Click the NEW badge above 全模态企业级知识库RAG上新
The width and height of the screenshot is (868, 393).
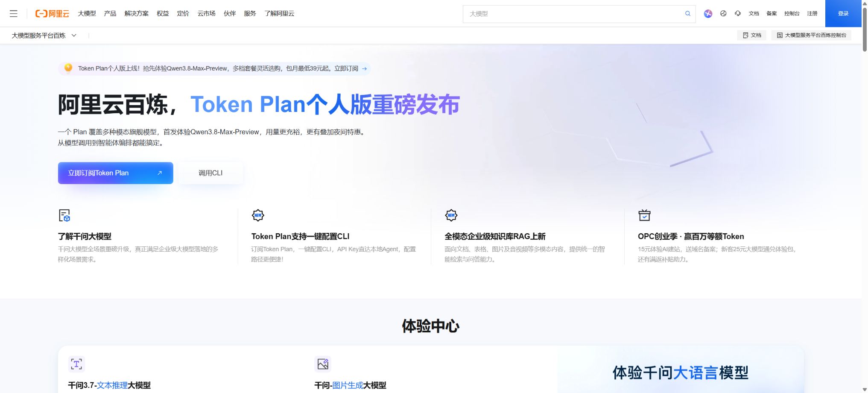pos(451,215)
